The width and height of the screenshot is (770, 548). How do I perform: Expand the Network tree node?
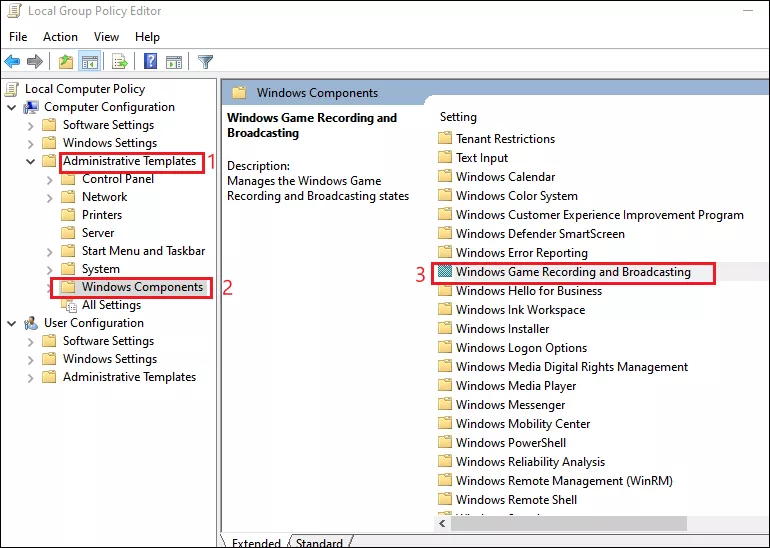[50, 198]
